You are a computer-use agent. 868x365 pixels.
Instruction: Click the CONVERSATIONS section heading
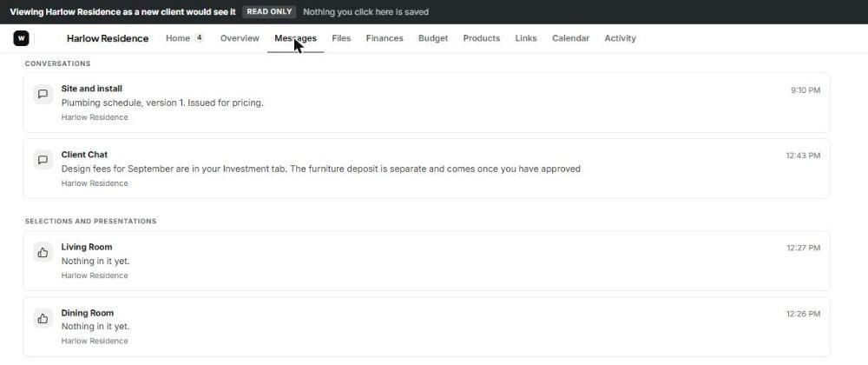pyautogui.click(x=57, y=63)
